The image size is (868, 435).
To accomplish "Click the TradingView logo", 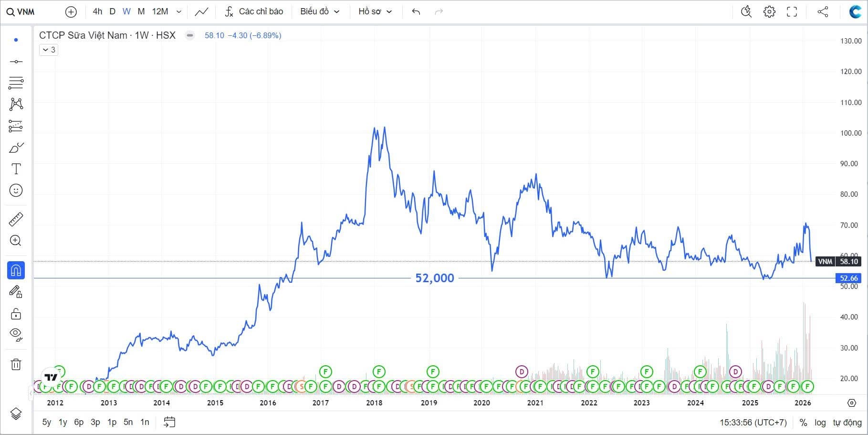I will point(51,377).
